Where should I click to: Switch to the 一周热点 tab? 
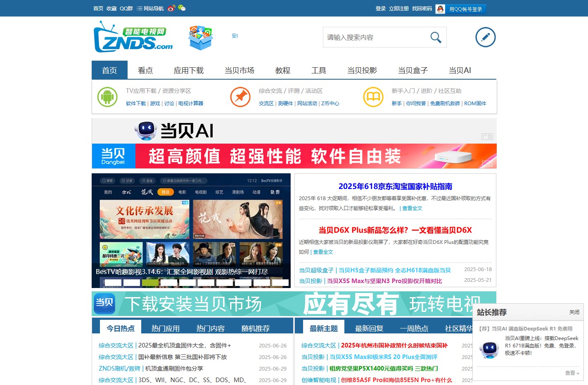(x=414, y=328)
